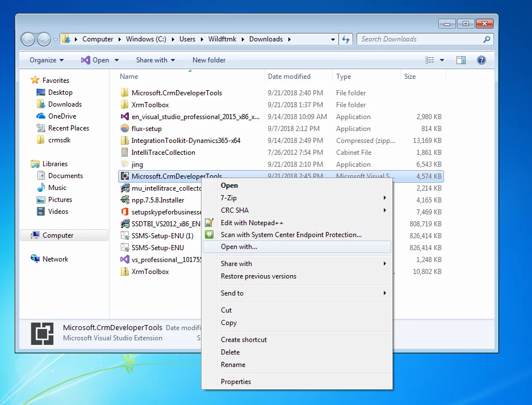The image size is (532, 405).
Task: Choose Restore previous versions
Action: pos(297,276)
